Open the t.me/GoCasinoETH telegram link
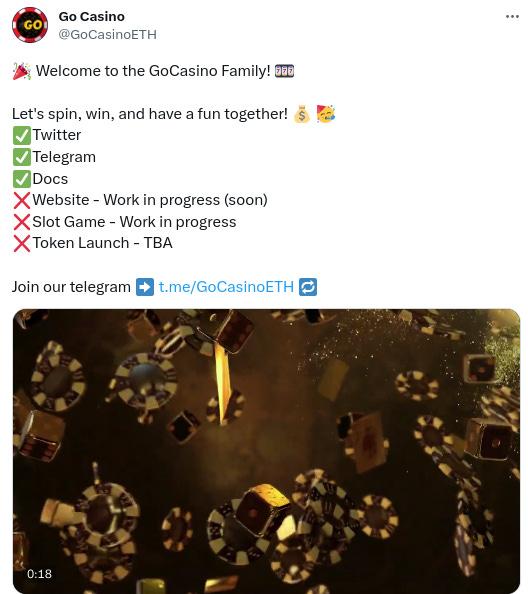 [x=226, y=287]
